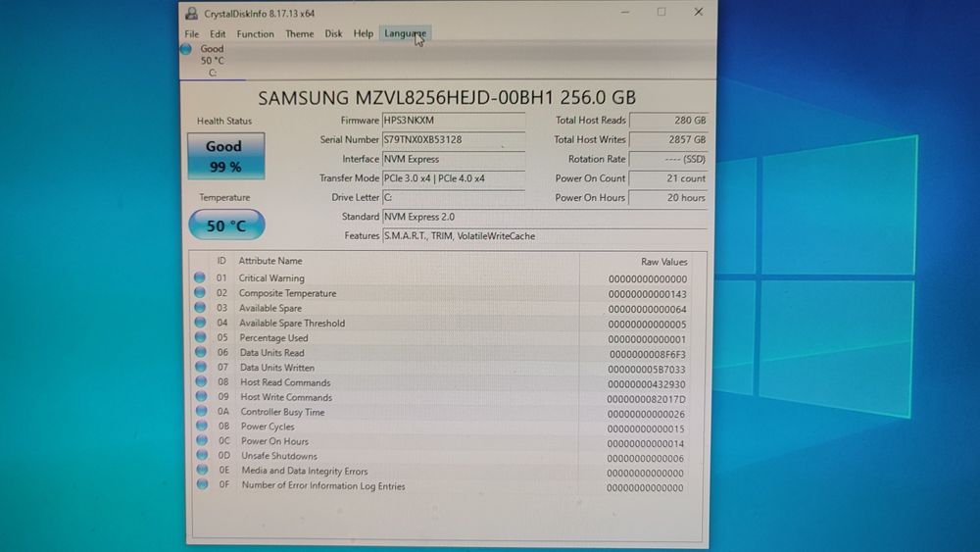Click status circle for Error Information Log Entries

point(203,484)
